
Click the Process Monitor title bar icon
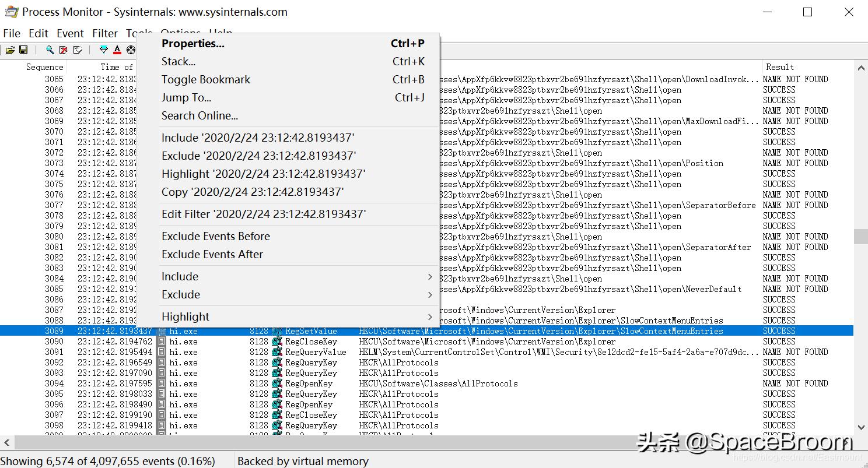(12, 12)
